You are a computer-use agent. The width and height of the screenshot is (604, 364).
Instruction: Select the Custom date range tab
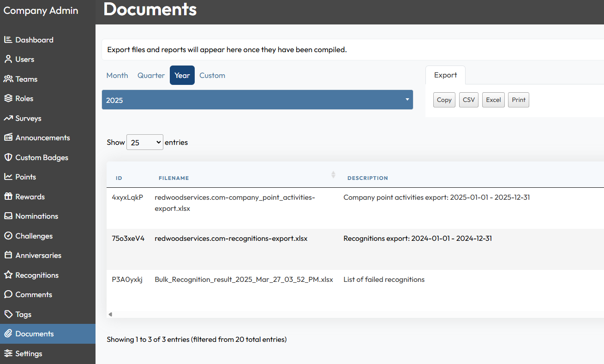(x=212, y=75)
